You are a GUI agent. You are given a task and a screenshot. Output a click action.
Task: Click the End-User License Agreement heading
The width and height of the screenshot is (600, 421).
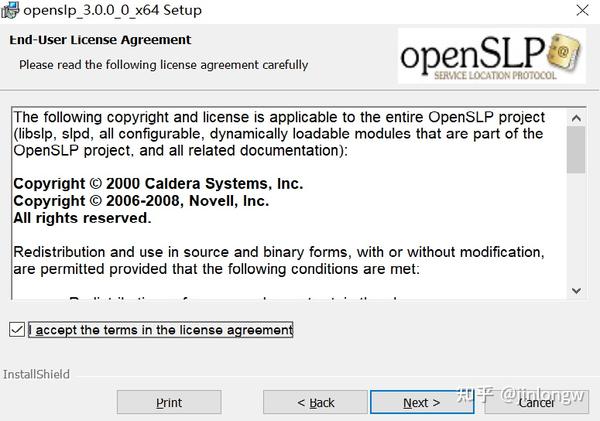pyautogui.click(x=100, y=40)
